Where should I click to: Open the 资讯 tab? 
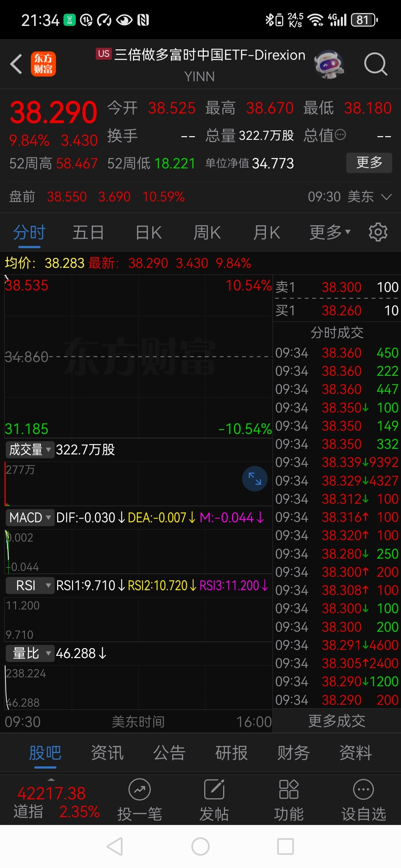point(107,753)
